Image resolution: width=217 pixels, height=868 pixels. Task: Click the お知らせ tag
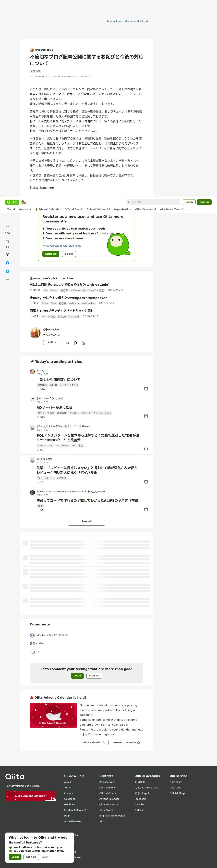pos(35,71)
